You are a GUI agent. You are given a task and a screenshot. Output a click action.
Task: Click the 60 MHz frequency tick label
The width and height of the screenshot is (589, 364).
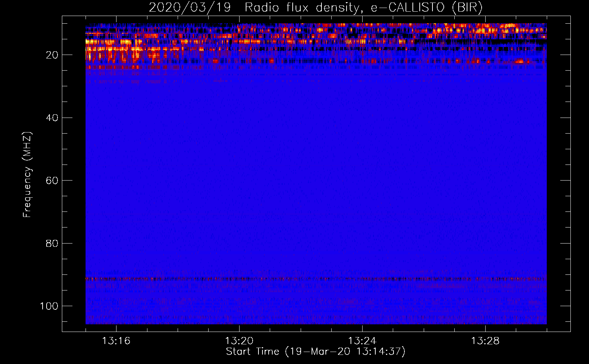tap(52, 181)
